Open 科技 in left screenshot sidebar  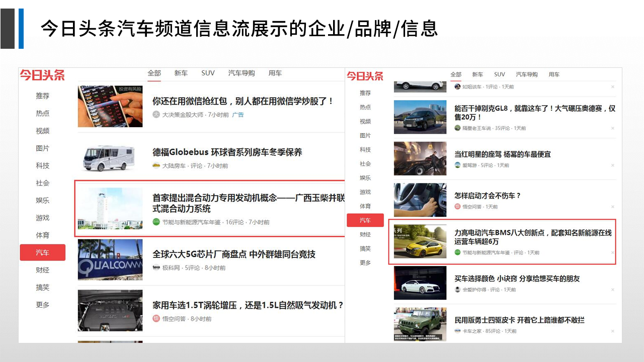pyautogui.click(x=43, y=165)
